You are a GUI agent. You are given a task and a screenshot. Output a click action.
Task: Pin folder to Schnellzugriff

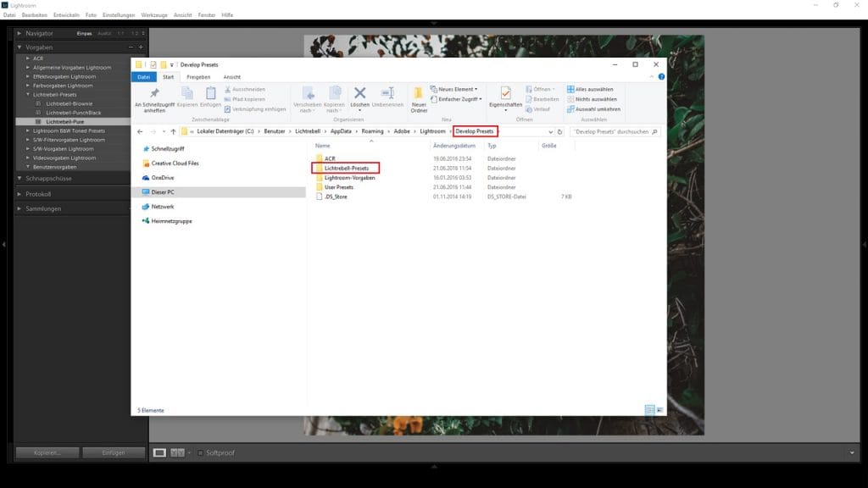click(x=154, y=100)
